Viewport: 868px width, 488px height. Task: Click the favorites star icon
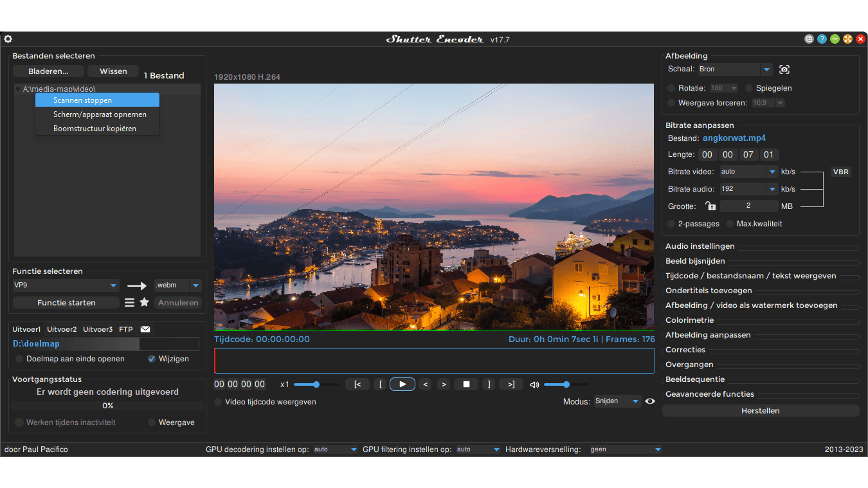click(x=145, y=302)
